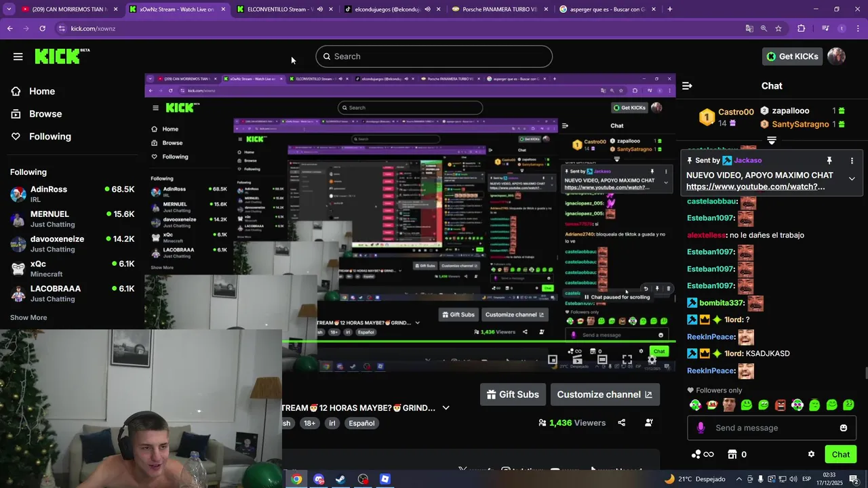Insert the angry red face emote
868x488 pixels.
(781, 405)
